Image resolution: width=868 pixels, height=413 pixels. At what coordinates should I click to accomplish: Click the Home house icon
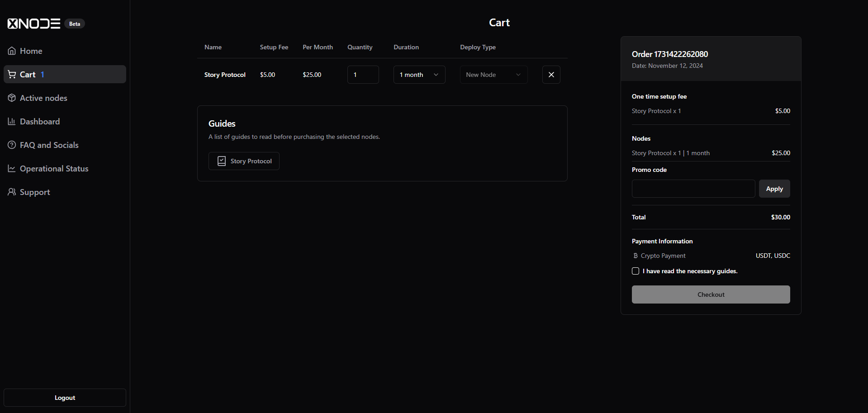[12, 51]
